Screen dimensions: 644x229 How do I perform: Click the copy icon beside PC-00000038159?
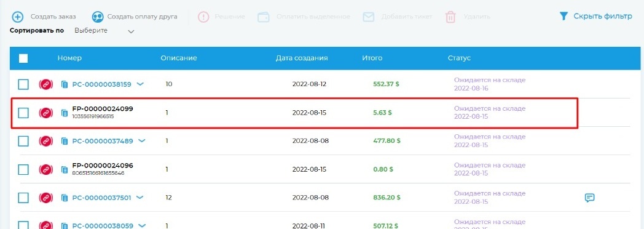(65, 84)
